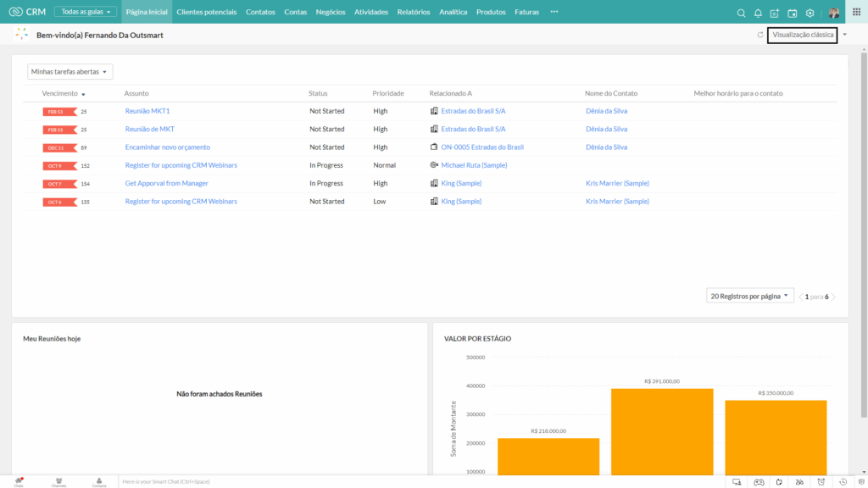The height and width of the screenshot is (488, 868).
Task: Open the apps grid launcher
Action: [856, 12]
